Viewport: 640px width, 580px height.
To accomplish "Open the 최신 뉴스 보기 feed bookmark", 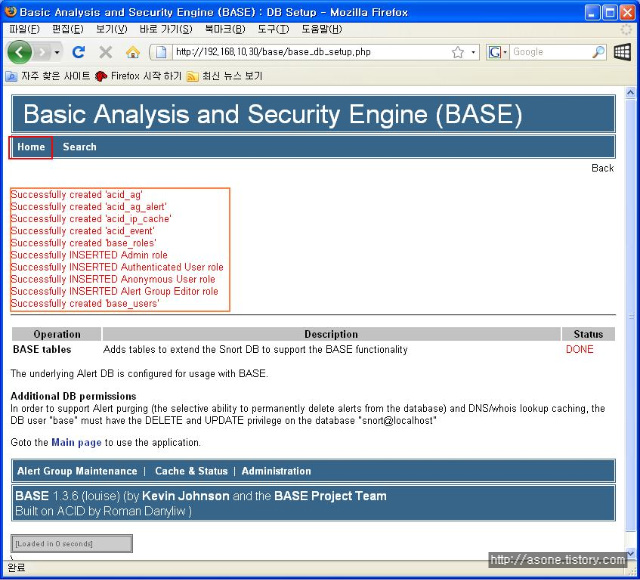I will click(x=224, y=76).
